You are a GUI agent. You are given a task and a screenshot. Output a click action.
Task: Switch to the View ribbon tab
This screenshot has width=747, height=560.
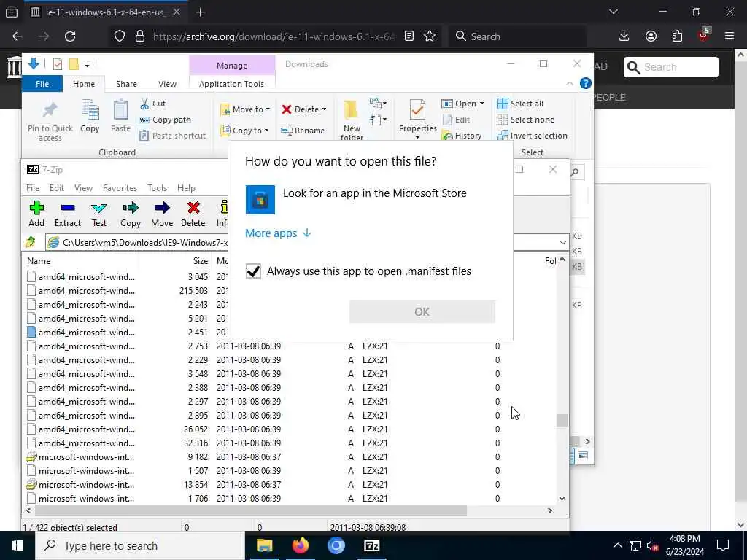(167, 84)
